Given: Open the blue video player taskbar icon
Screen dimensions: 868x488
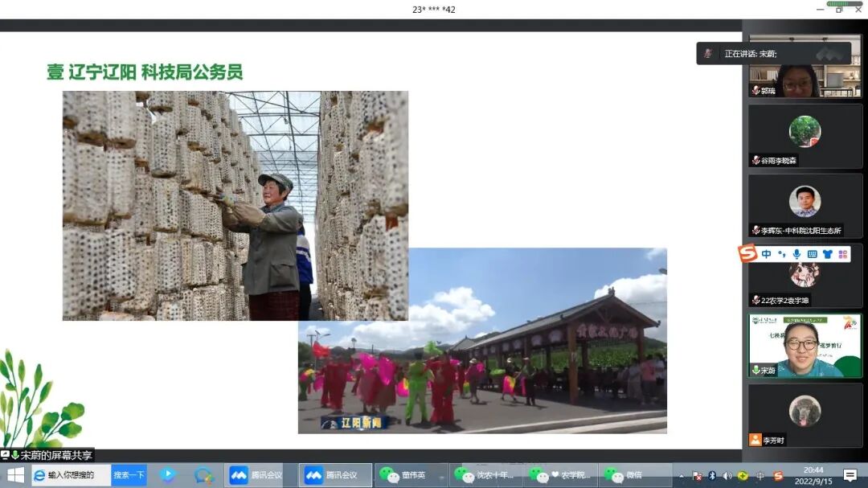Looking at the screenshot, I should tap(167, 474).
